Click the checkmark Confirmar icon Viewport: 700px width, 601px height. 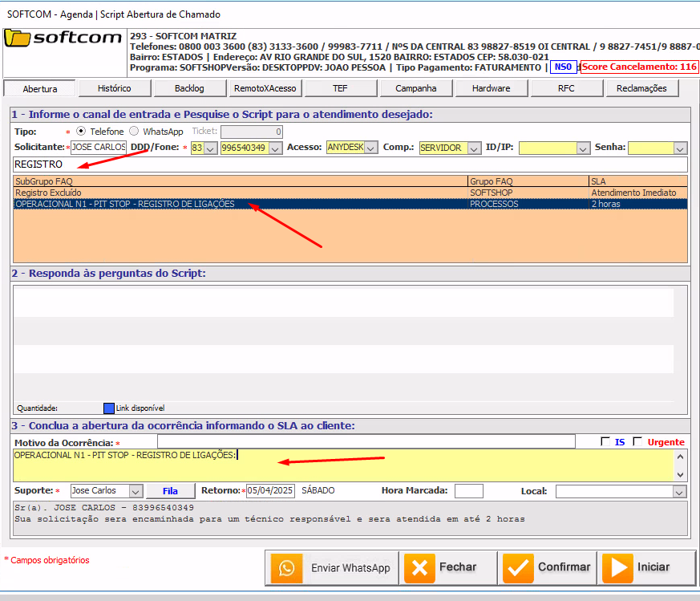click(519, 568)
